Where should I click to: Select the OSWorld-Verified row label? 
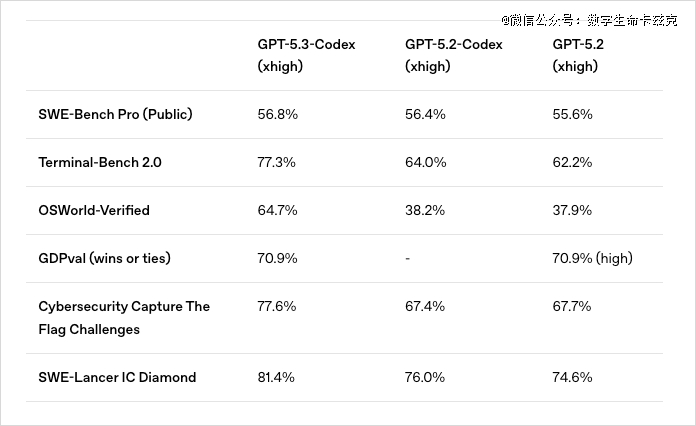[x=94, y=210]
